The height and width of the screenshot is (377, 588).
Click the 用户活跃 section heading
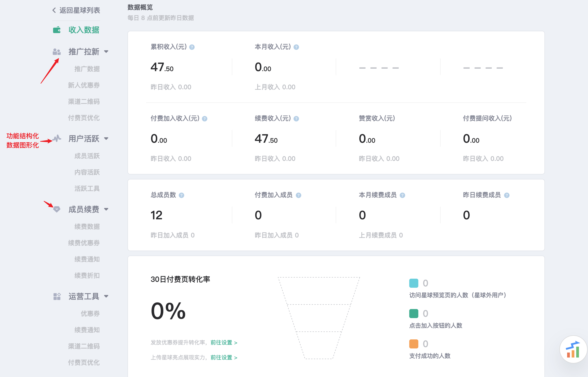click(x=84, y=139)
